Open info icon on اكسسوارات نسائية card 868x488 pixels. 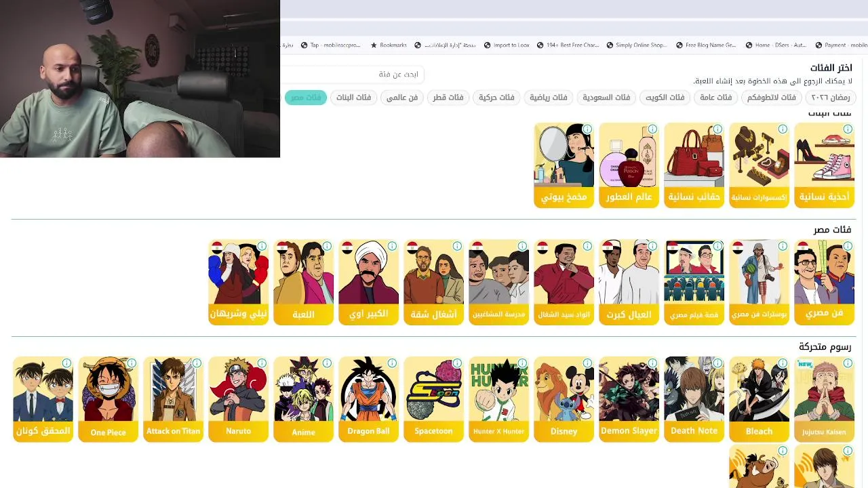tap(783, 129)
